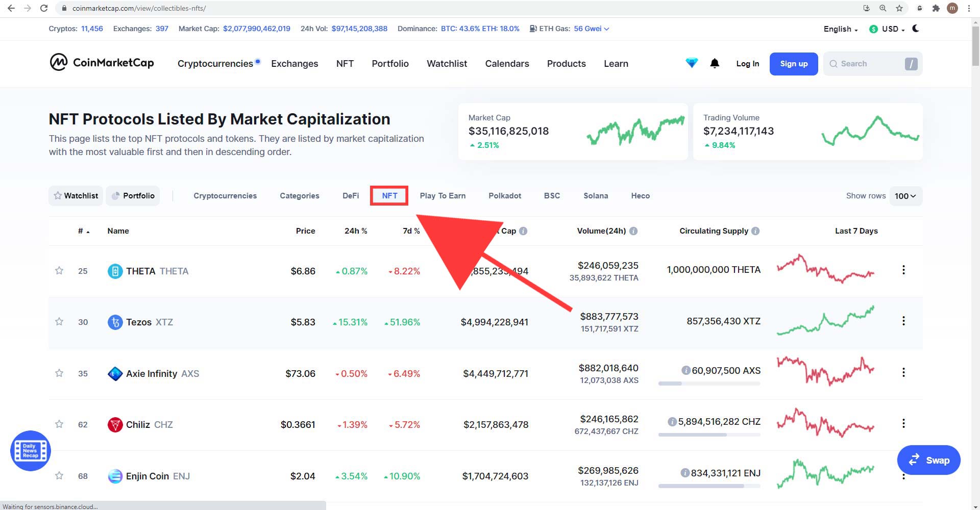Open the USD currency dropdown

pyautogui.click(x=887, y=29)
